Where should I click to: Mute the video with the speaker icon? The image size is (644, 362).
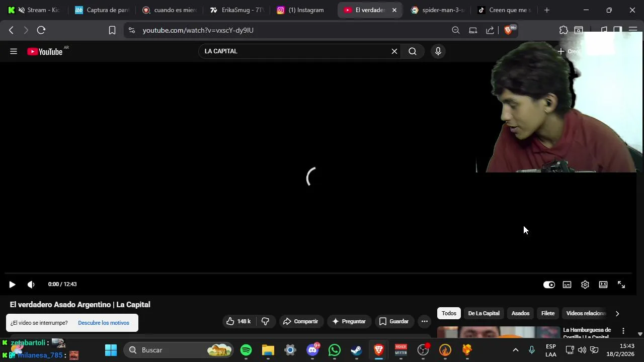pos(31,285)
